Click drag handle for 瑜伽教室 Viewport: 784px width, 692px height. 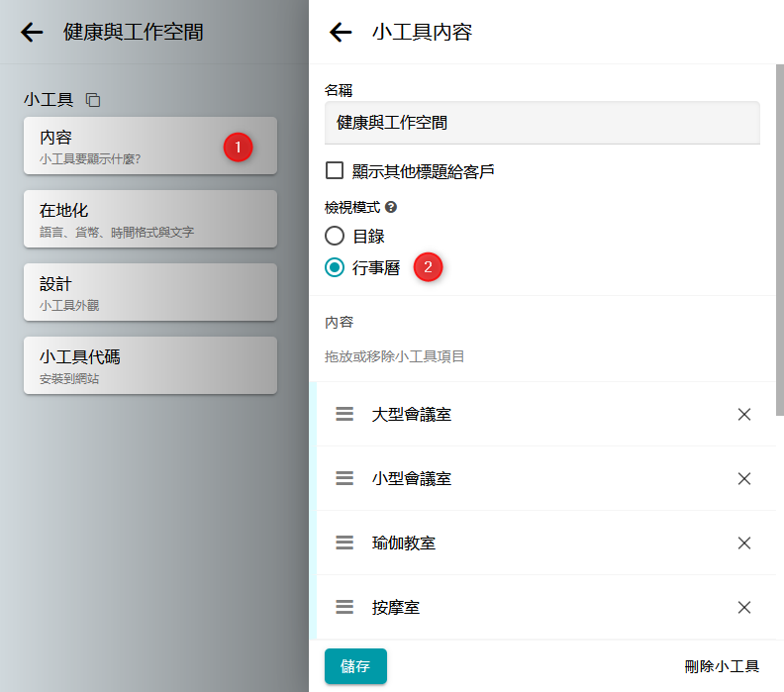coord(344,543)
